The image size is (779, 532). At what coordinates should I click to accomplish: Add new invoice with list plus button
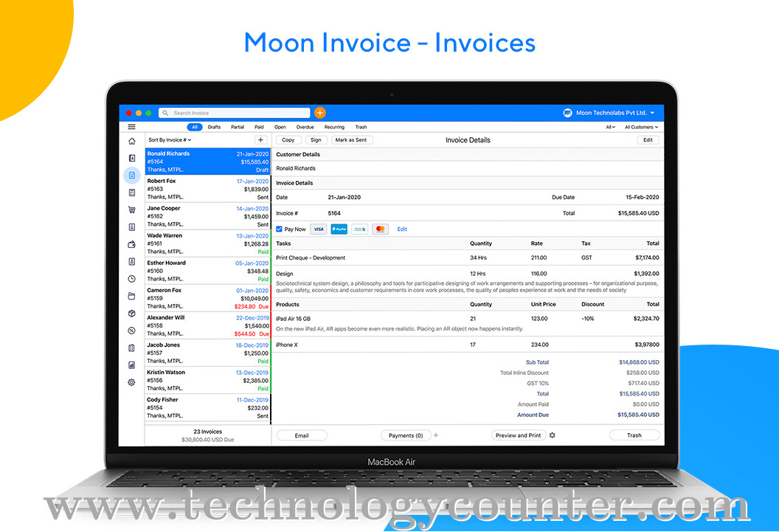coord(261,140)
